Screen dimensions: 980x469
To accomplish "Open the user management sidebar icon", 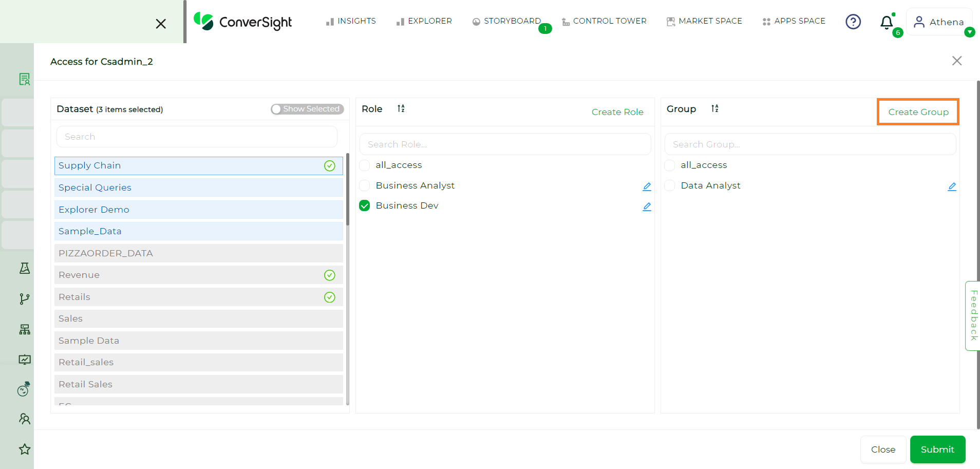I will click(x=24, y=419).
